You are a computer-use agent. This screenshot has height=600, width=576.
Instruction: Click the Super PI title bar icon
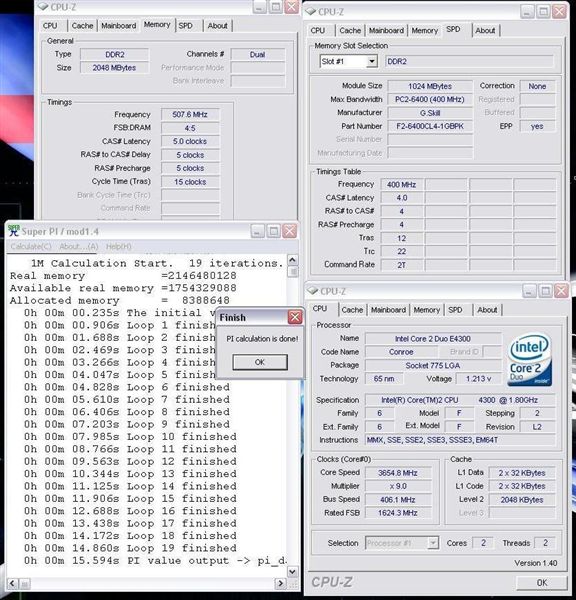[x=14, y=230]
